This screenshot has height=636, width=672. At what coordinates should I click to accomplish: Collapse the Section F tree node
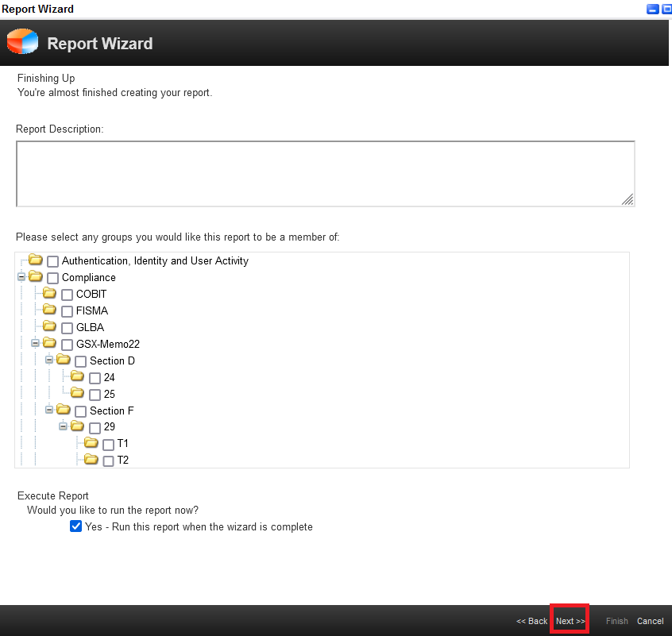point(49,410)
